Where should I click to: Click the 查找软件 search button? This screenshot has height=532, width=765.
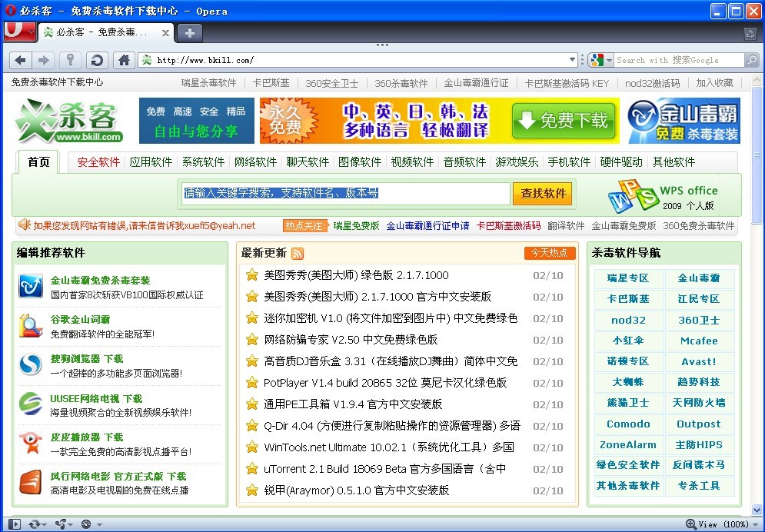coord(543,194)
